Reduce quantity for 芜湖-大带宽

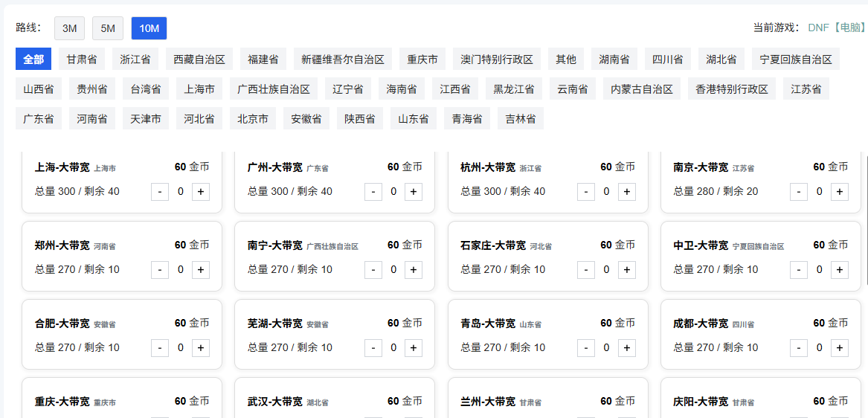(x=373, y=348)
